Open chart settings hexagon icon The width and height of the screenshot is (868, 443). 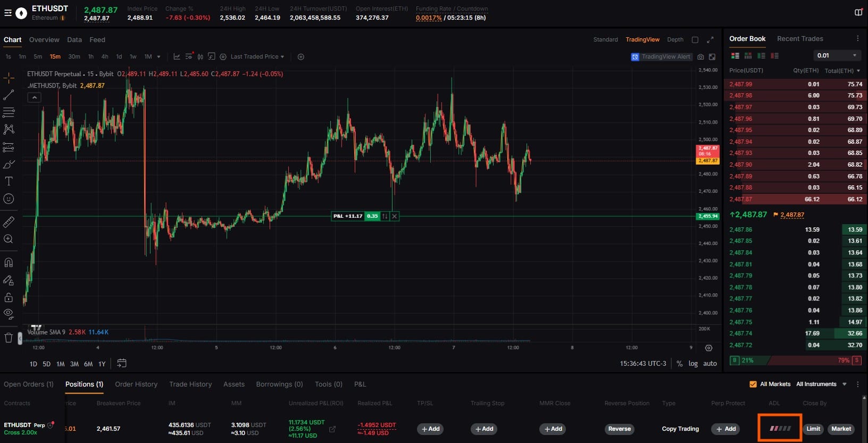(x=223, y=56)
